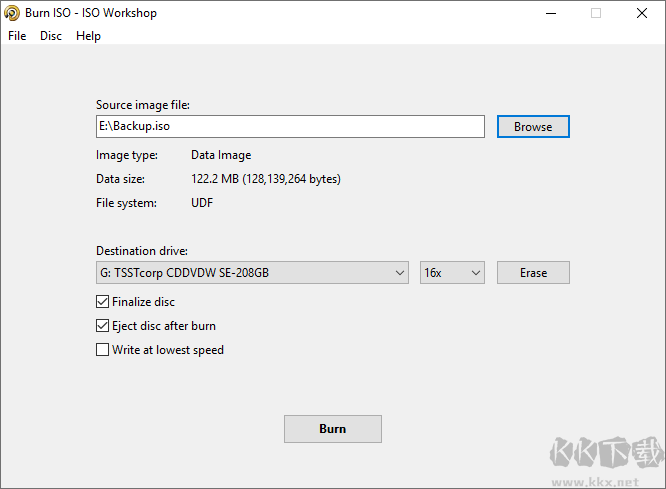666x489 pixels.
Task: Click the Erase button
Action: pos(533,273)
